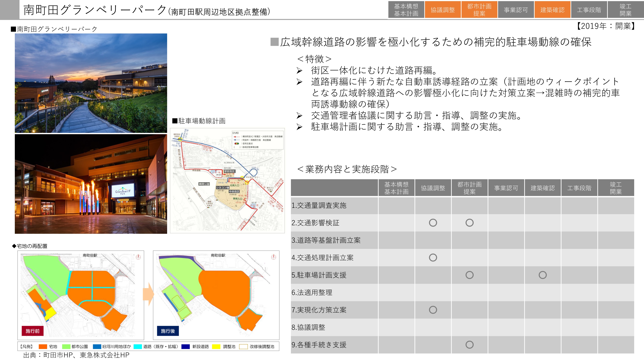
Task: Click the red 施行前 label
Action: pyautogui.click(x=33, y=331)
